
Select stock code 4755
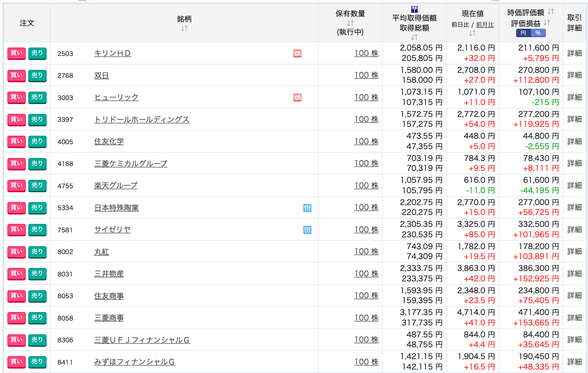[65, 186]
